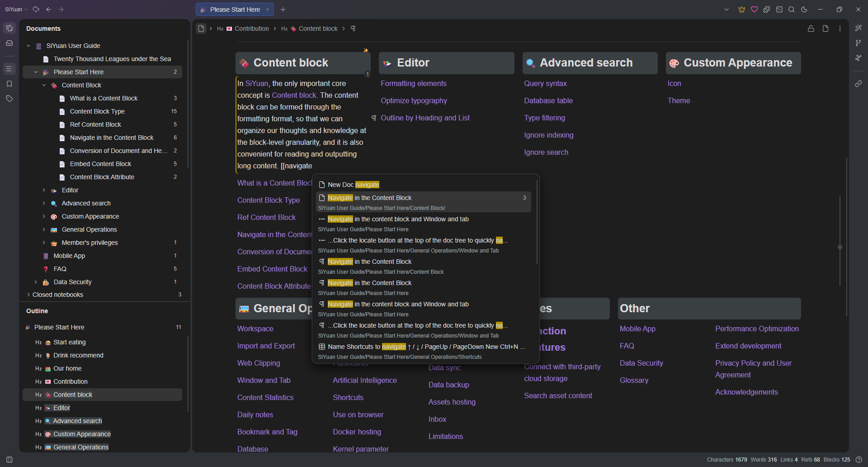Open the three-dot document menu
The height and width of the screenshot is (467, 868).
(x=840, y=29)
